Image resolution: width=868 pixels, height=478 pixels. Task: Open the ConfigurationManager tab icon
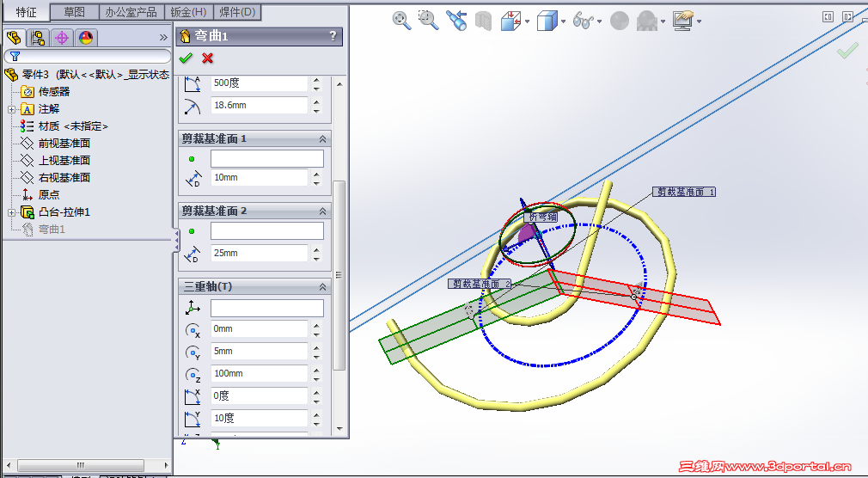pyautogui.click(x=62, y=38)
